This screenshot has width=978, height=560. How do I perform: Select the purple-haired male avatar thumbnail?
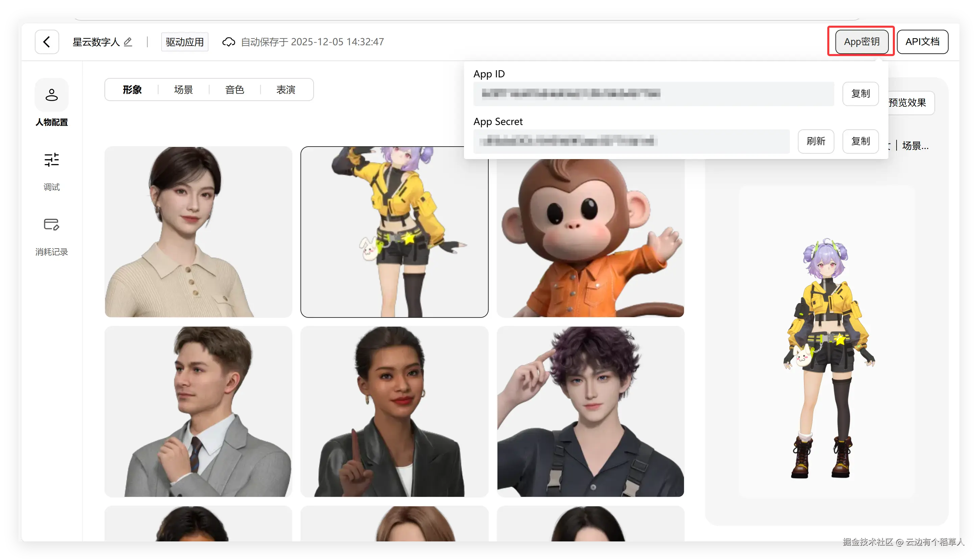point(590,411)
